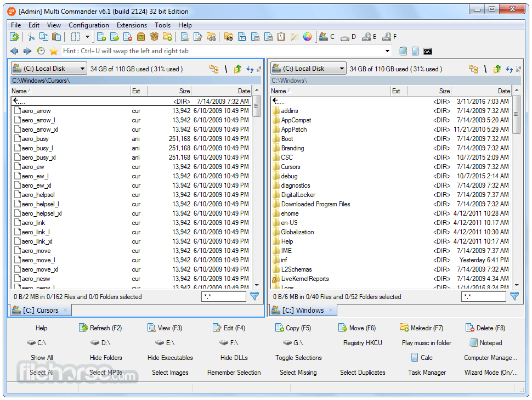
Task: Open the Edit menu
Action: [34, 25]
